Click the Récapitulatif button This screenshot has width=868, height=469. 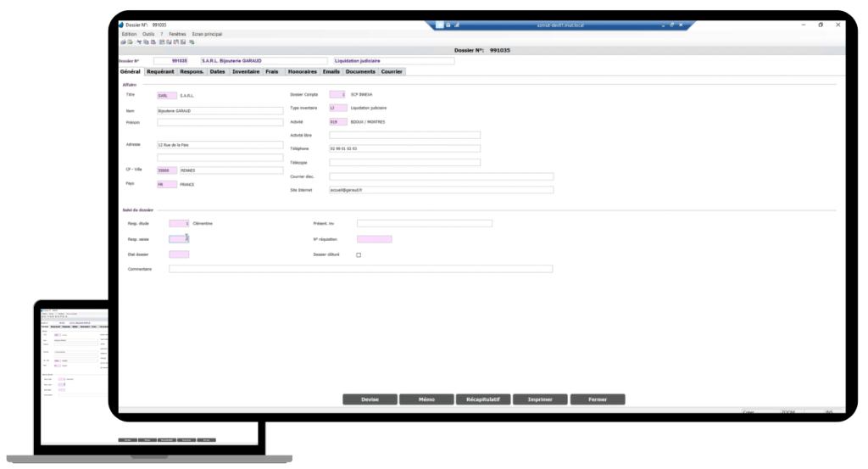pyautogui.click(x=483, y=399)
